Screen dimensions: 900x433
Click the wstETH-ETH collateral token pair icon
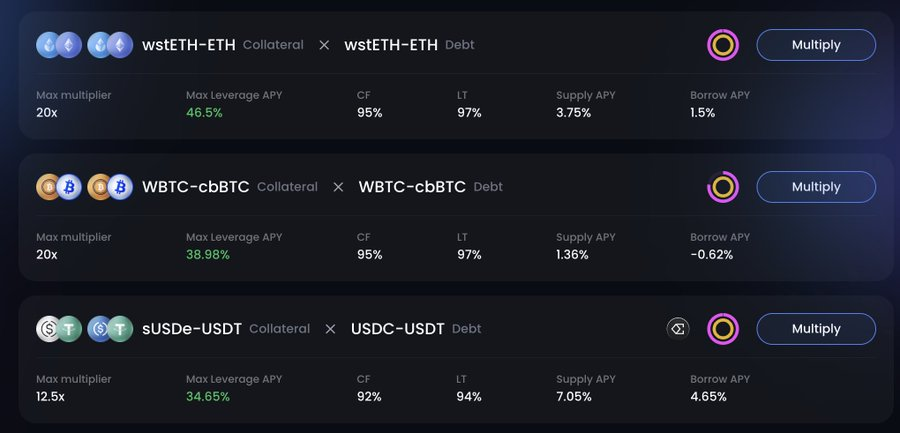[59, 45]
